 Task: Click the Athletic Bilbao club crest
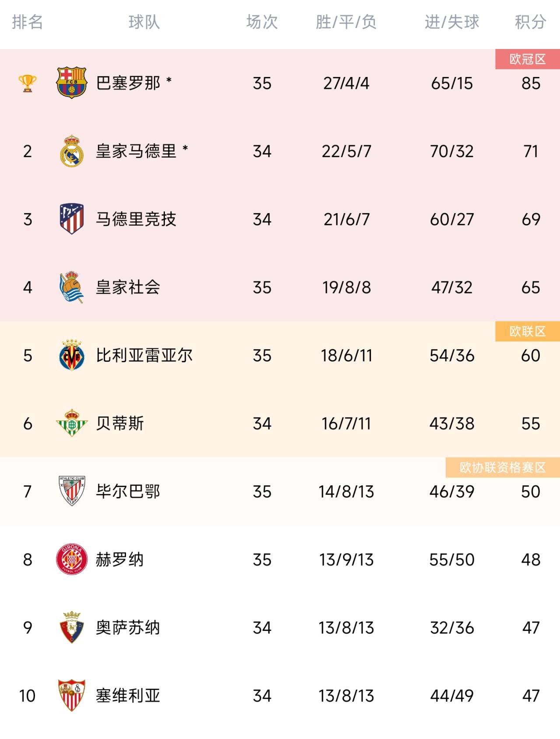71,491
